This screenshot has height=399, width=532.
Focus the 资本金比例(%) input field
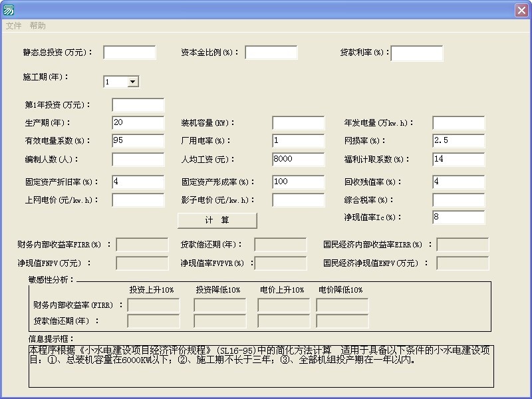click(271, 53)
